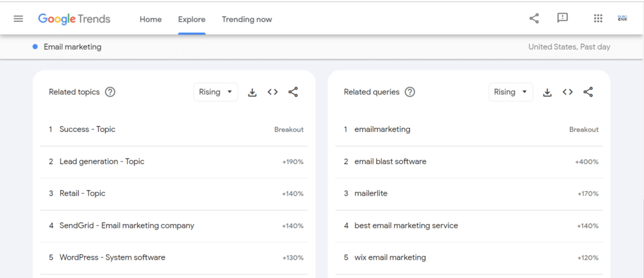This screenshot has height=278, width=644.
Task: Get embed code for Related queries
Action: [x=568, y=92]
